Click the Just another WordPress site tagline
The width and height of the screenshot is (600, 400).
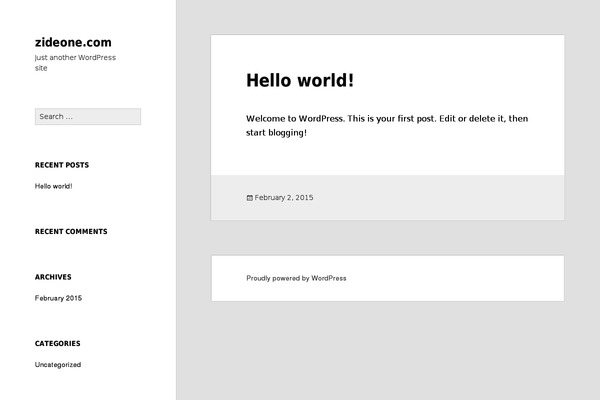click(75, 62)
